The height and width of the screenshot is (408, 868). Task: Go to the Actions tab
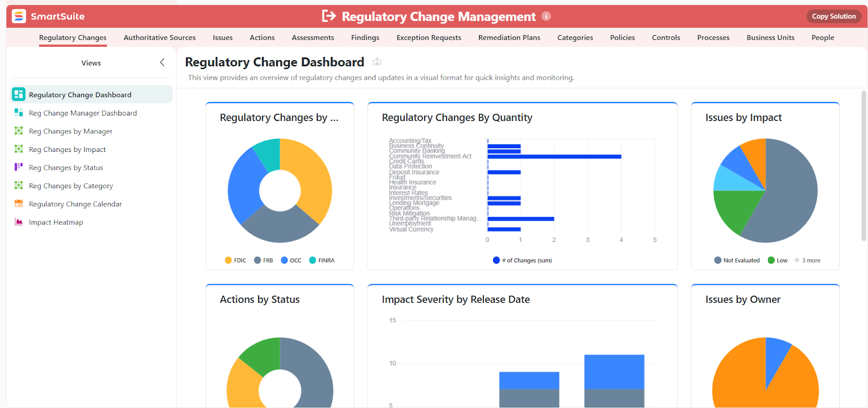pos(262,37)
